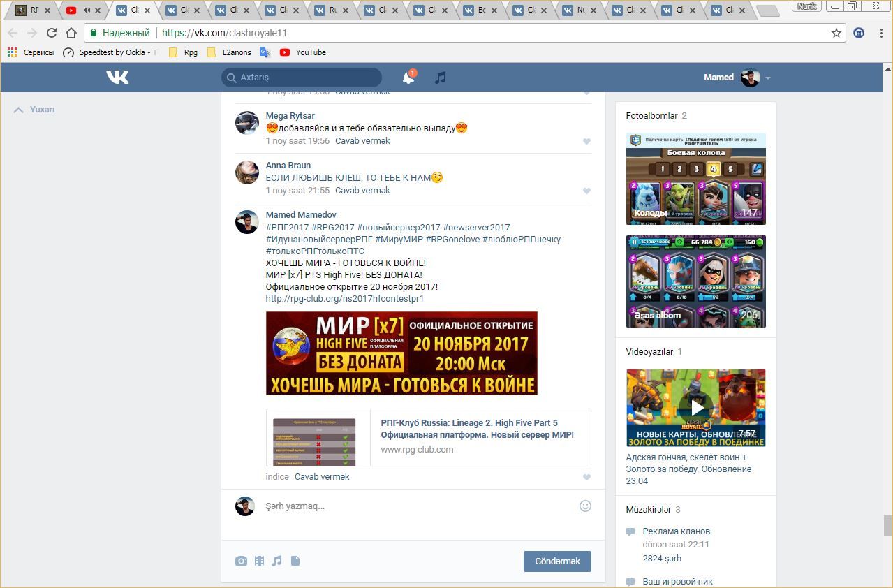Open the Əsas albom photo album thumbnail
This screenshot has height=588, width=893.
pyautogui.click(x=696, y=281)
